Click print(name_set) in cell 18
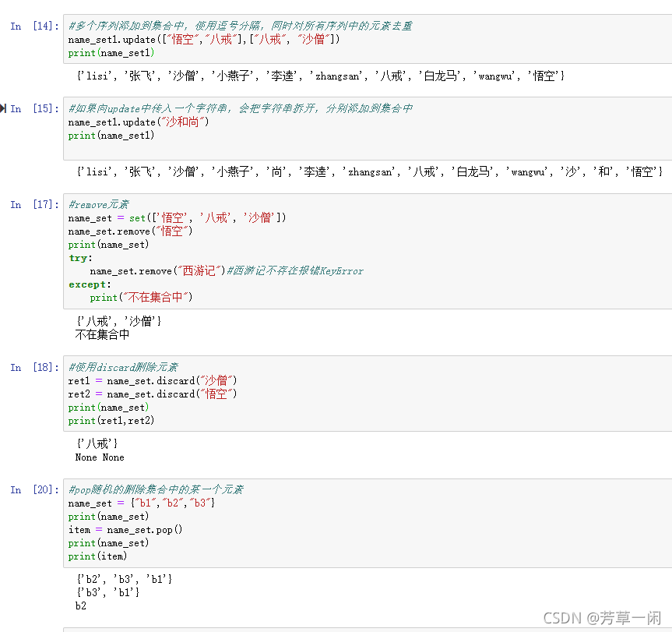 [x=108, y=408]
